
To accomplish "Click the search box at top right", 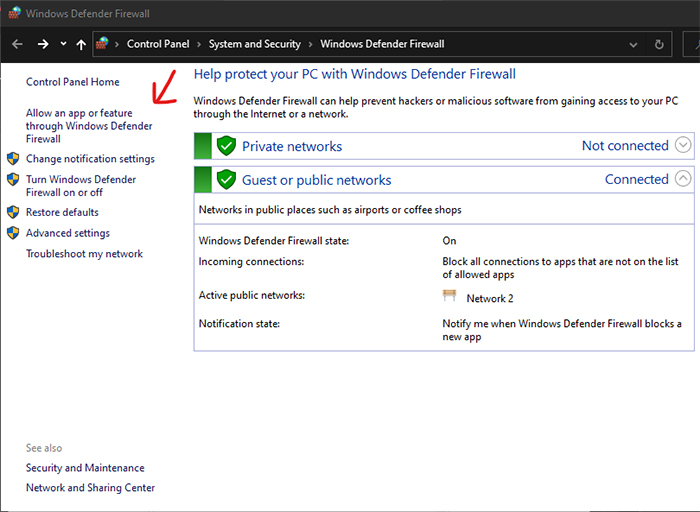I will point(692,44).
